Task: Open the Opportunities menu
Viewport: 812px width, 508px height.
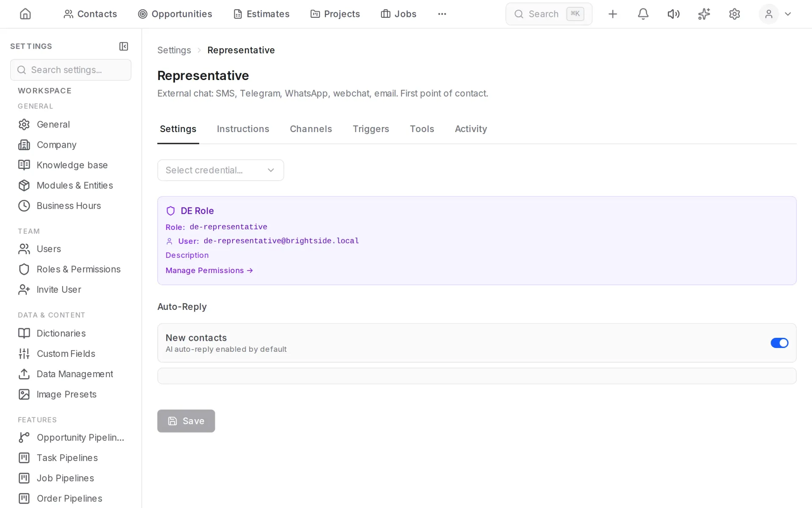Action: [175, 14]
